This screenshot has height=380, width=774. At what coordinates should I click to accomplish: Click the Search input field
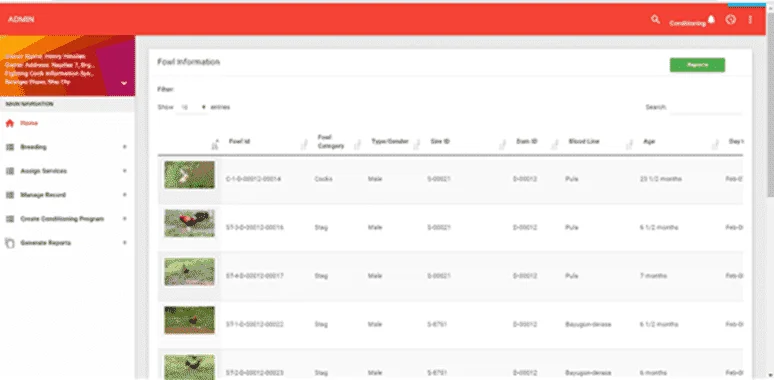pyautogui.click(x=705, y=108)
